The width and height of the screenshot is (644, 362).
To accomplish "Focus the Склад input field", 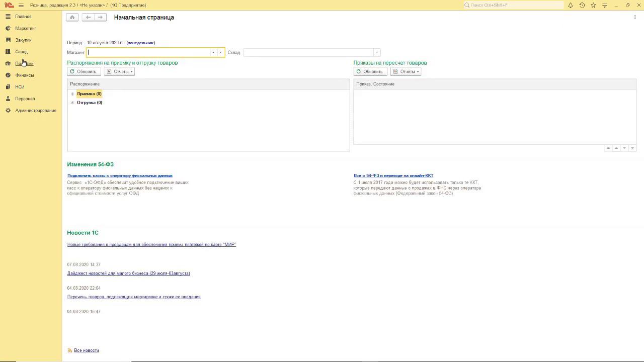I will [x=308, y=52].
